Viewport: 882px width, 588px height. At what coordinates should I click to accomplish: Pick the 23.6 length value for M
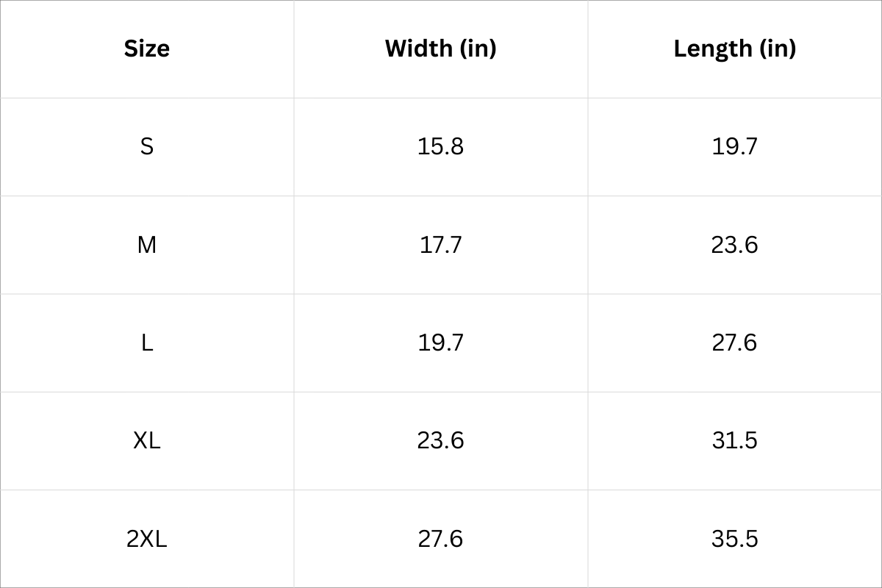coord(734,245)
